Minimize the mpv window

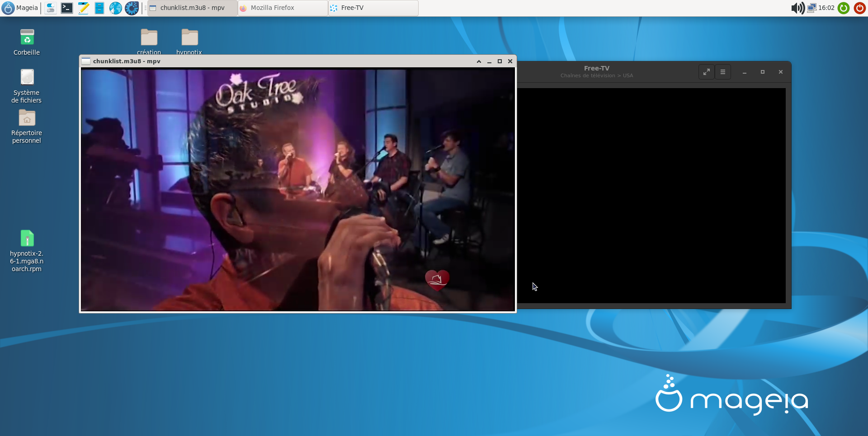(489, 61)
